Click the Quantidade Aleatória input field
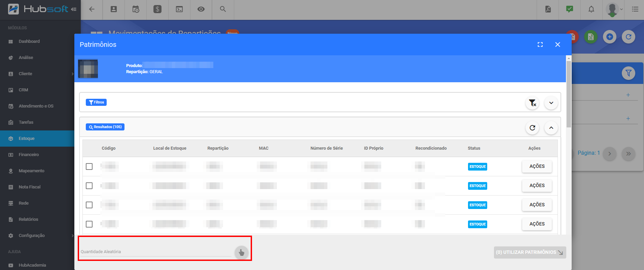 click(155, 252)
